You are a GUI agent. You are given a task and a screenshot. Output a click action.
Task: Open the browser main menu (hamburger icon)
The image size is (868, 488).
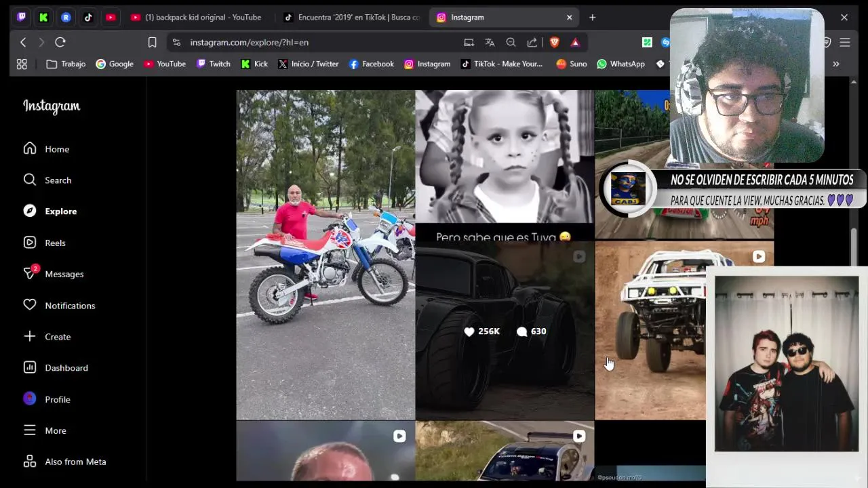coord(844,42)
